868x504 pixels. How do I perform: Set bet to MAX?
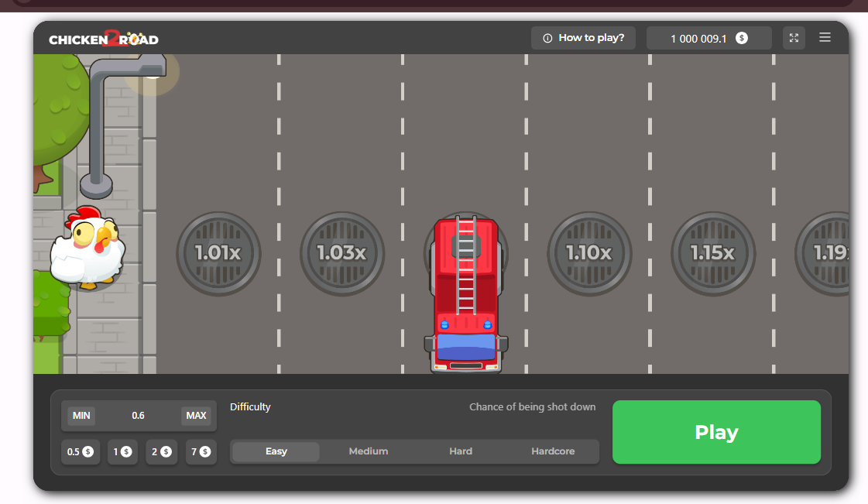[x=196, y=416]
